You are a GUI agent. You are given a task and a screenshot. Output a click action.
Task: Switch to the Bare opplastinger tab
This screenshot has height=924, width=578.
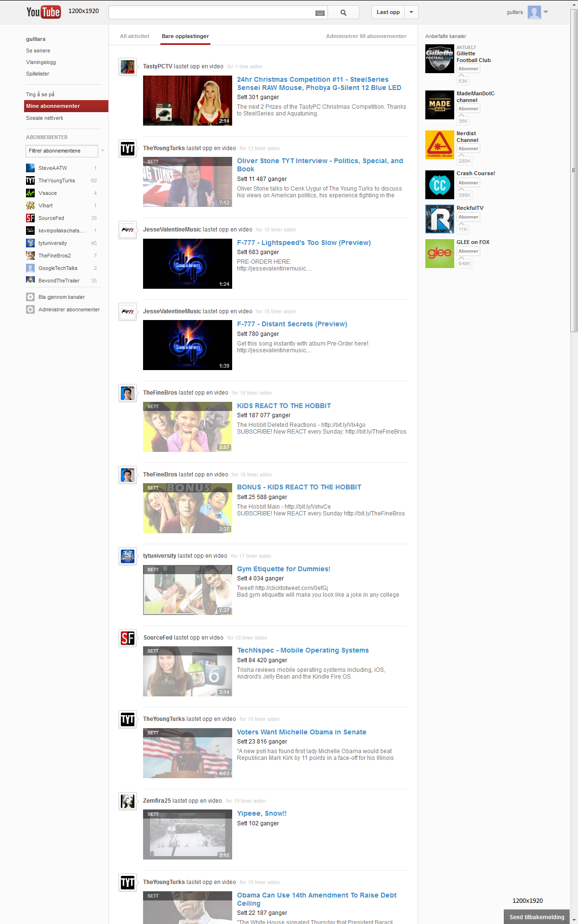click(185, 36)
